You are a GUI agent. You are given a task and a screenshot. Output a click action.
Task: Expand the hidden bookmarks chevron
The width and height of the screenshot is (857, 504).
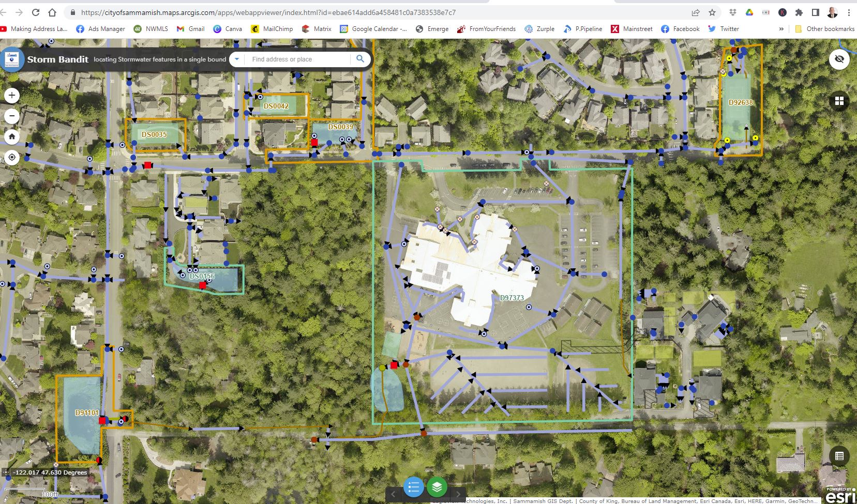(x=781, y=29)
